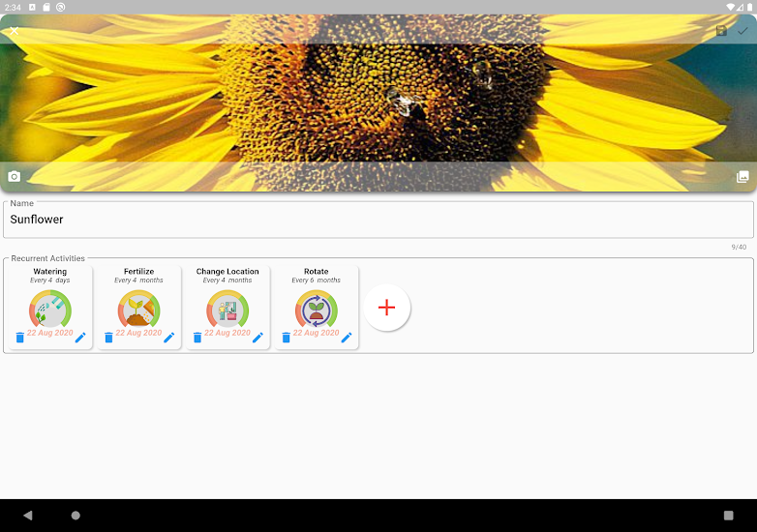Tap the Fertilize activity title
Viewport: 757px width, 532px height.
pyautogui.click(x=138, y=272)
